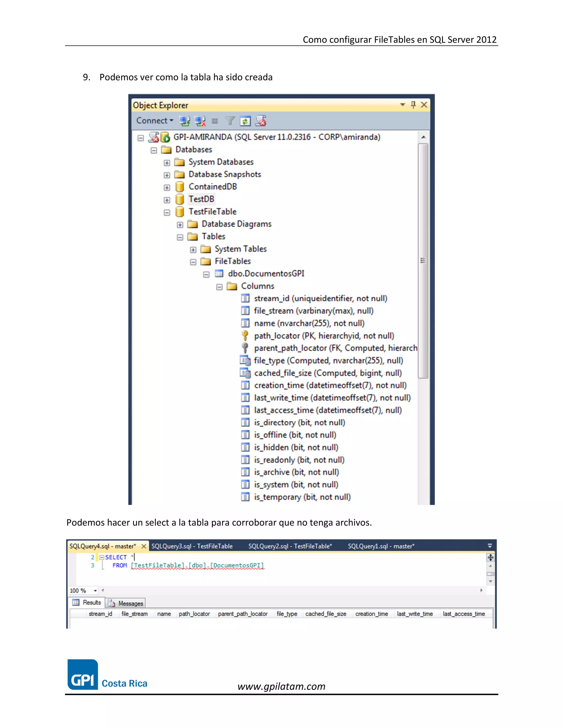Click the Connect Object Explorer icon
The width and height of the screenshot is (563, 728).
[184, 121]
